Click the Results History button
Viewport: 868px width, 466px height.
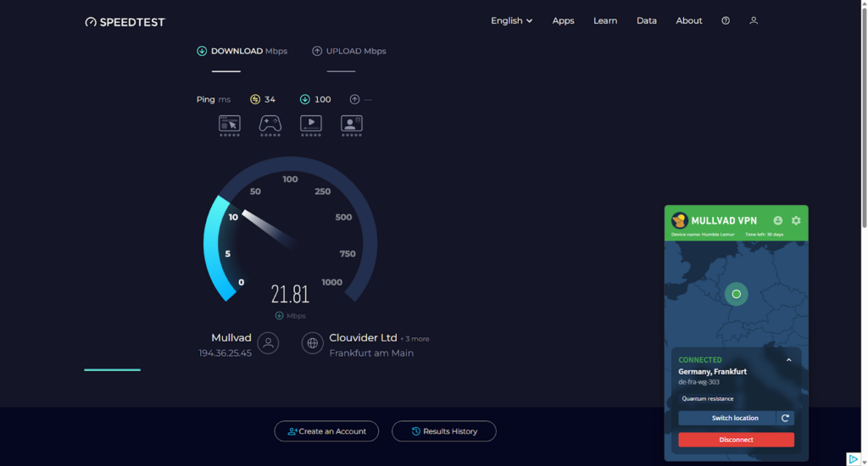pyautogui.click(x=444, y=431)
